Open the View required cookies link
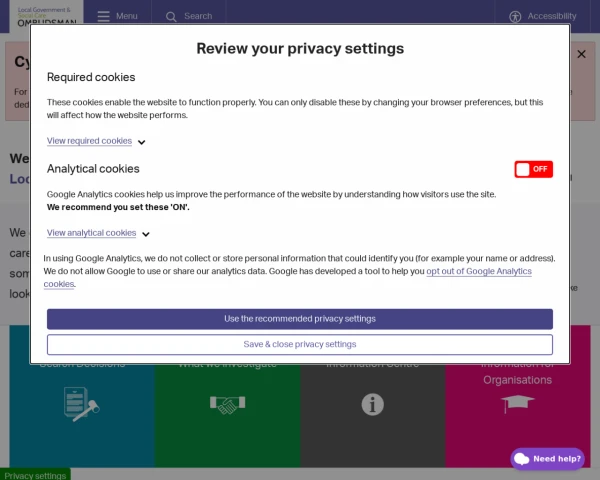Screen dimensions: 600x480 89,141
